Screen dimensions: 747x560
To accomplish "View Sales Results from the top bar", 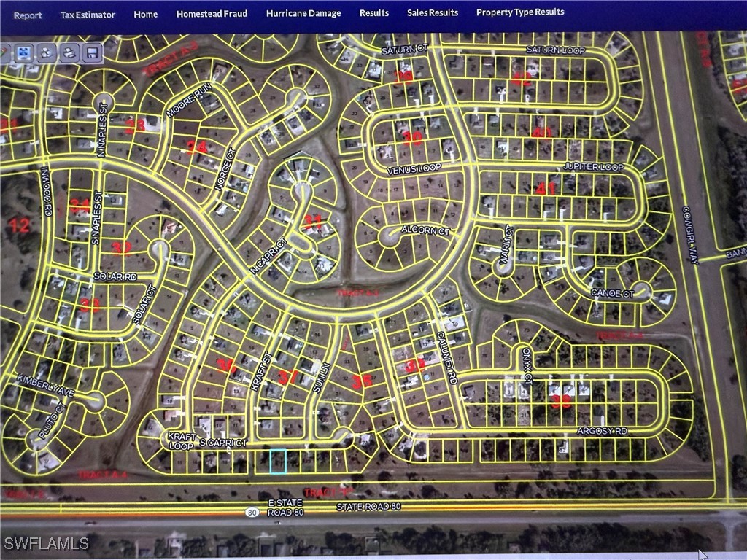I will point(433,12).
